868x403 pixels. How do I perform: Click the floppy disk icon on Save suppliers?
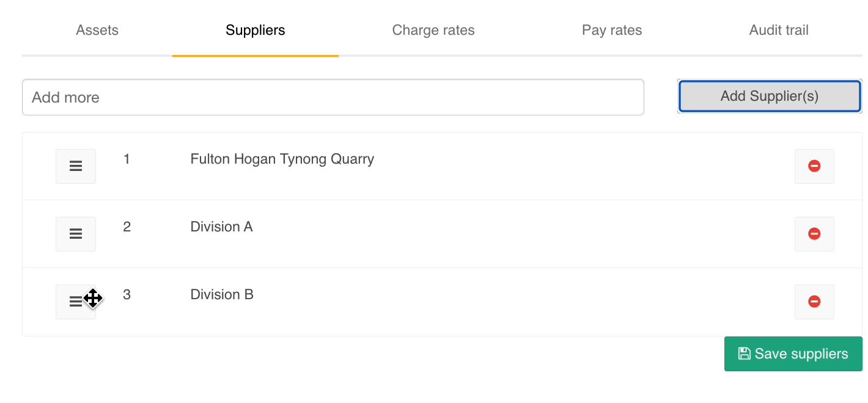pos(744,354)
